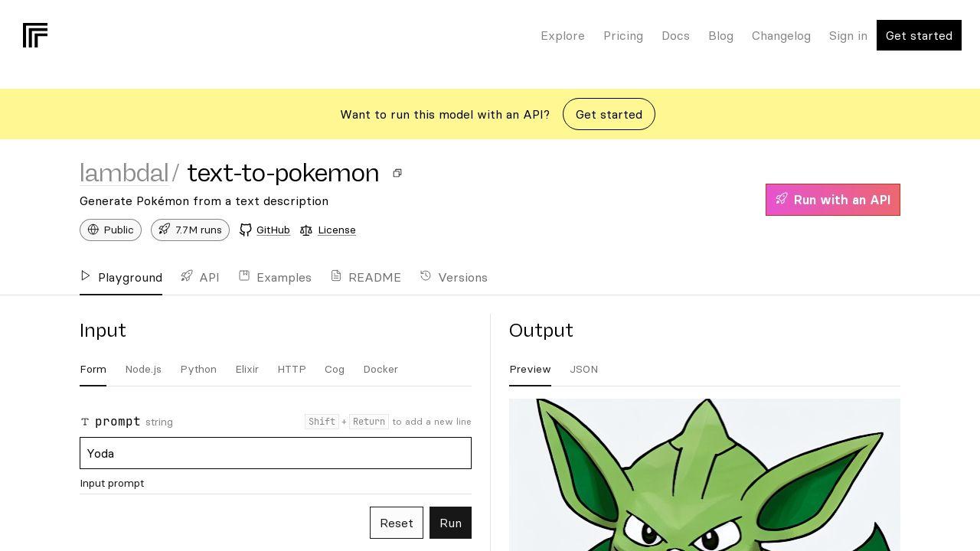Click the generated Yoda Pokémon image
The width and height of the screenshot is (980, 551).
[704, 474]
